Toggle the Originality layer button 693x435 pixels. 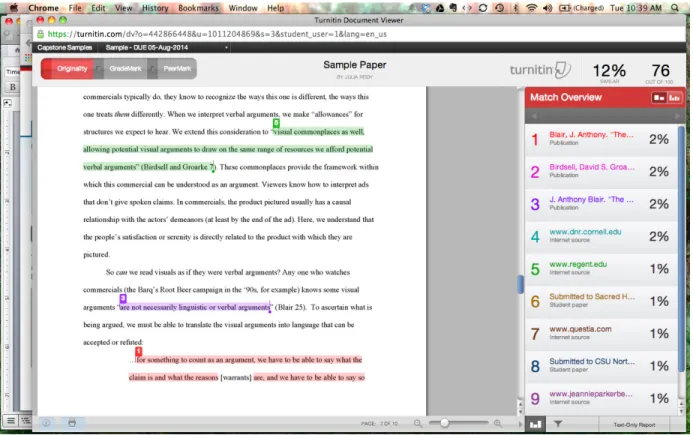[68, 69]
